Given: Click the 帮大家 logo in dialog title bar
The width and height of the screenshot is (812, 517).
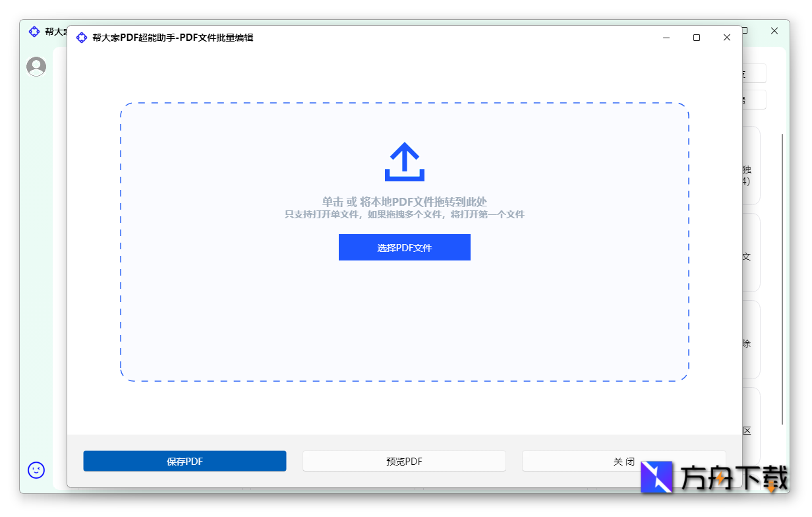Looking at the screenshot, I should 82,38.
